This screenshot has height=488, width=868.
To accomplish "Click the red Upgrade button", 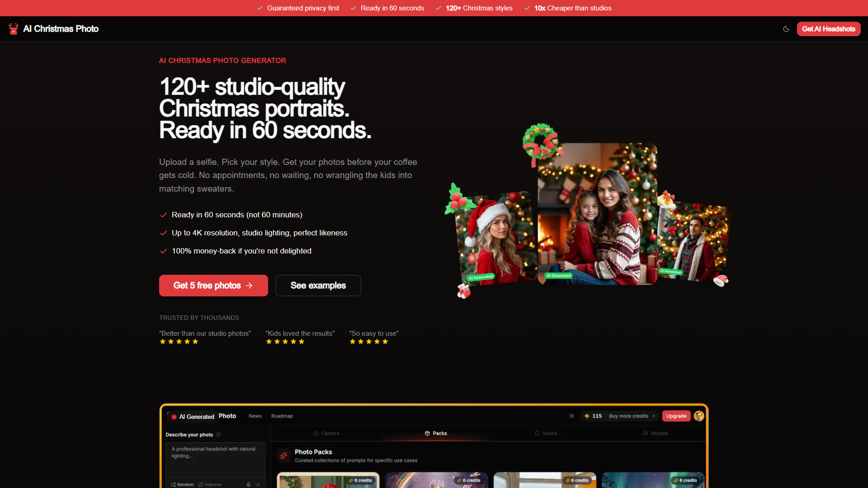I will [676, 416].
